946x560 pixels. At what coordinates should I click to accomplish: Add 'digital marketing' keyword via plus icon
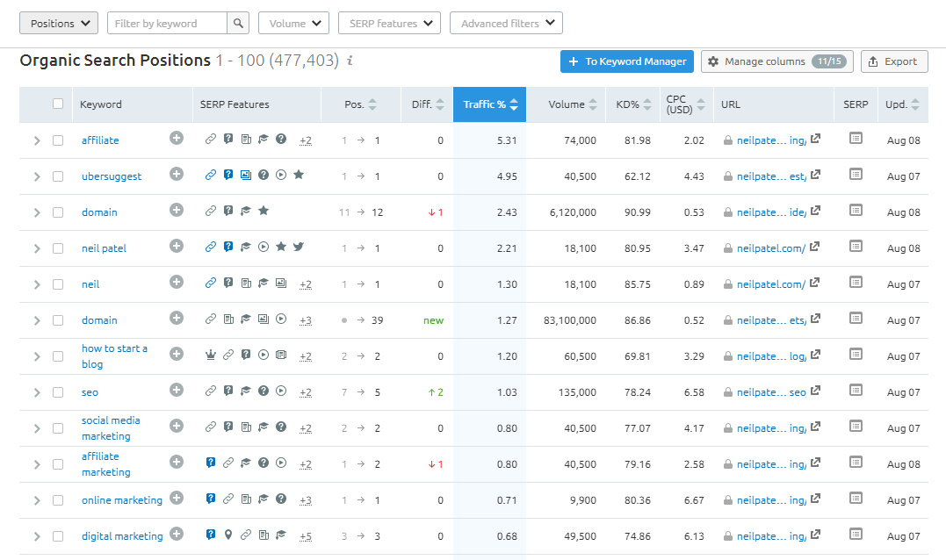click(x=177, y=534)
